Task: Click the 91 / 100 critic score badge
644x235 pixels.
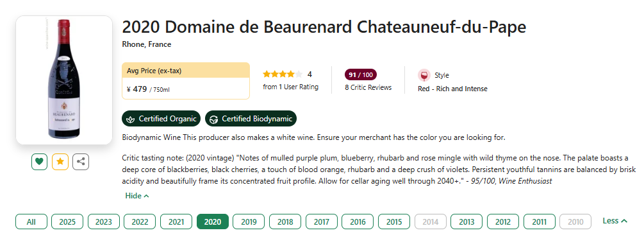Action: click(361, 75)
